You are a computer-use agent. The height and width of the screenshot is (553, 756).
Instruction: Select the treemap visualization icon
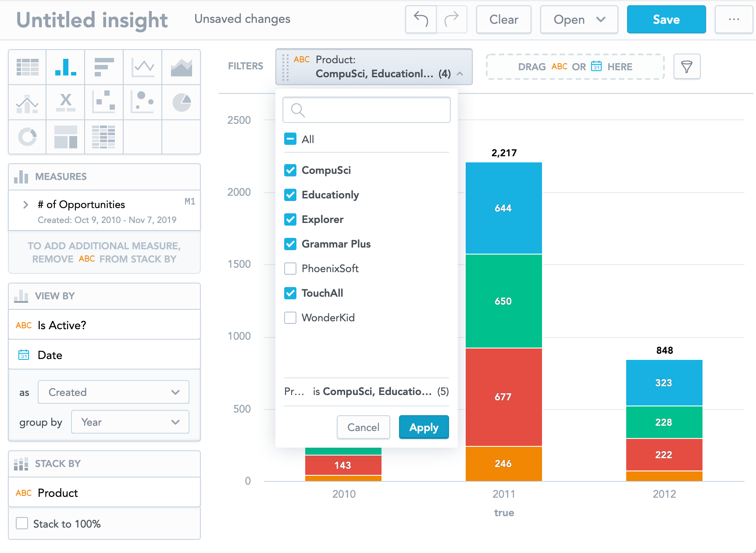(66, 137)
